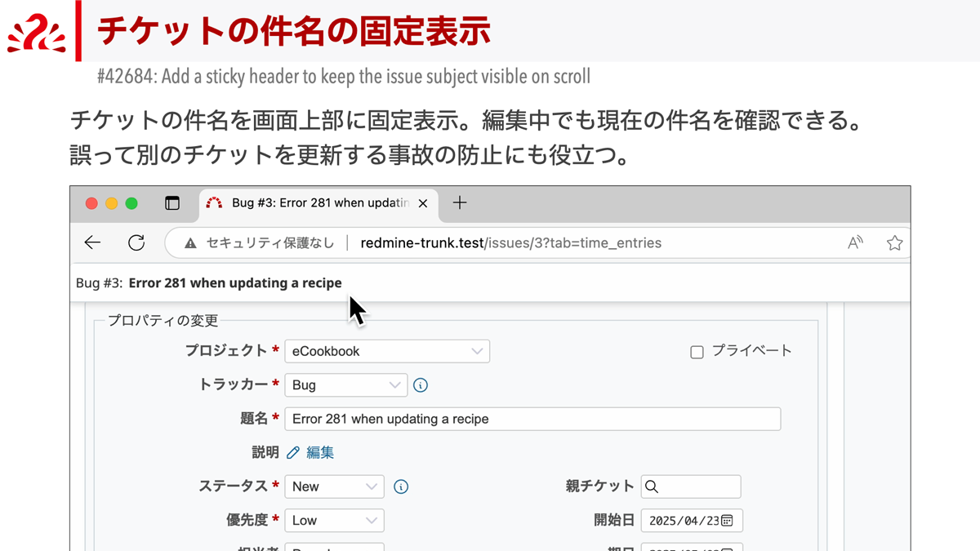Open the calendar picker for 開始日
The image size is (980, 551).
click(728, 520)
